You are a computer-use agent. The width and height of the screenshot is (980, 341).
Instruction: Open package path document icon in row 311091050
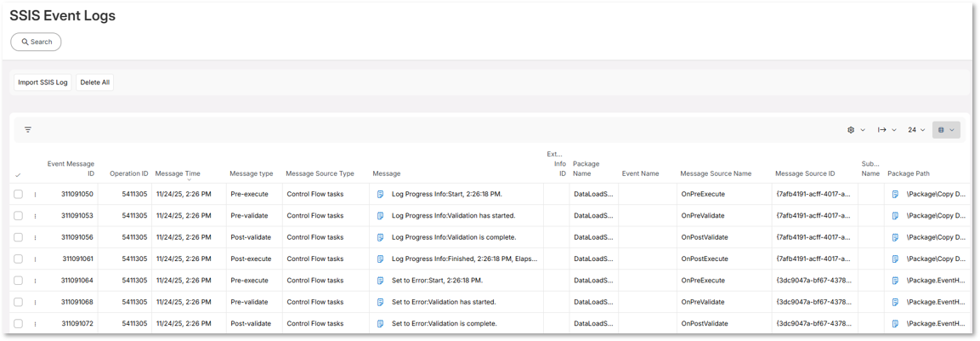(x=896, y=195)
